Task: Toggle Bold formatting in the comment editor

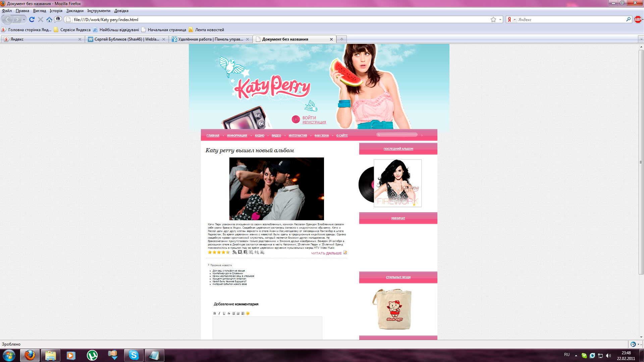Action: (x=215, y=313)
